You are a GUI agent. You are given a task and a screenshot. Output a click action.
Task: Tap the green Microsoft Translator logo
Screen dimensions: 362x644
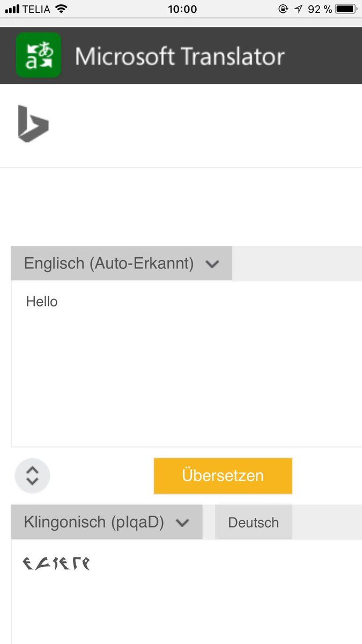point(39,55)
